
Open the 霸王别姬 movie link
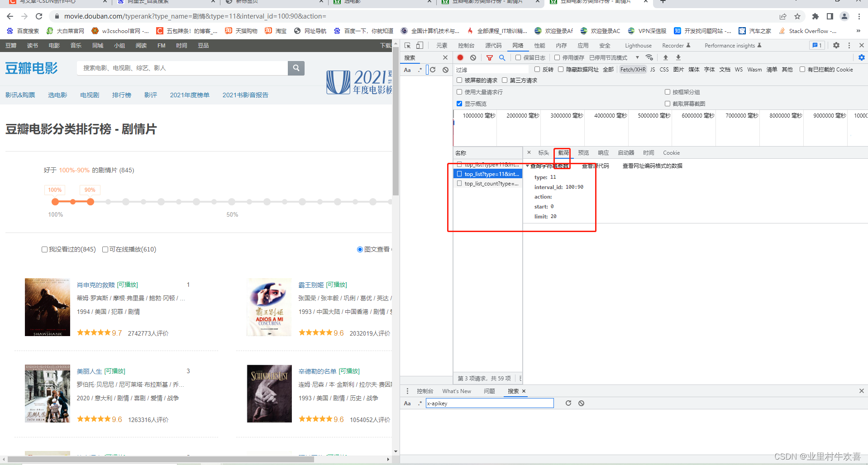pyautogui.click(x=311, y=285)
